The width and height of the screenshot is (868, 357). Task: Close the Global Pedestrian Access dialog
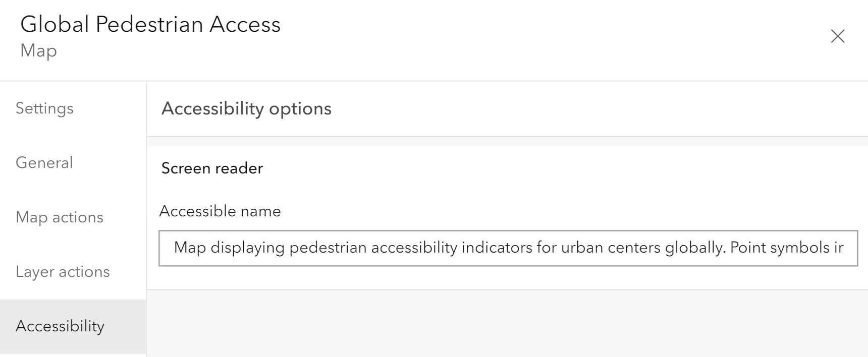tap(837, 36)
